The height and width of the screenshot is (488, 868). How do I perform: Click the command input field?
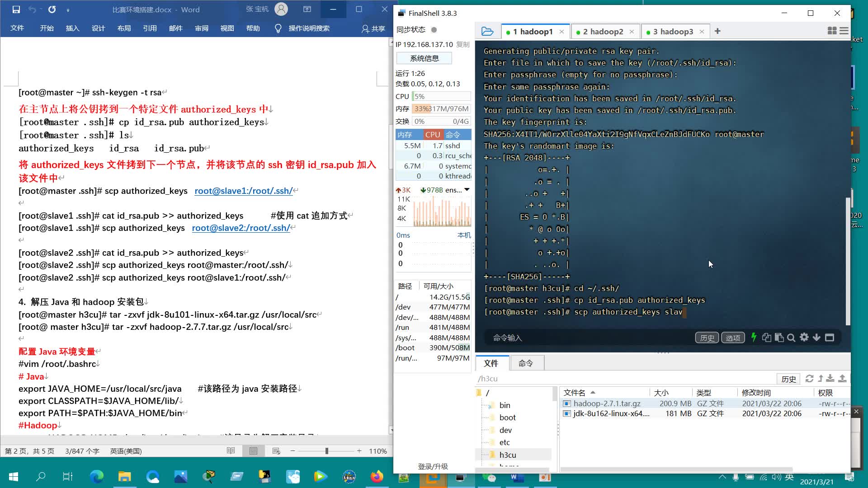(590, 338)
